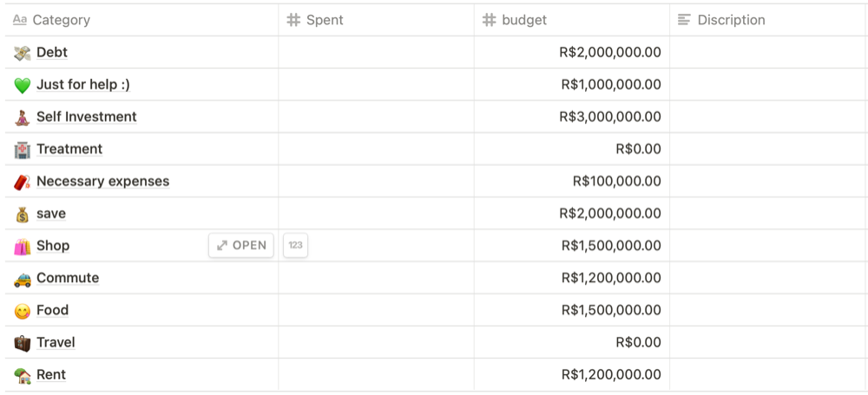Open the Spent column header menu
868x395 pixels.
coord(325,20)
